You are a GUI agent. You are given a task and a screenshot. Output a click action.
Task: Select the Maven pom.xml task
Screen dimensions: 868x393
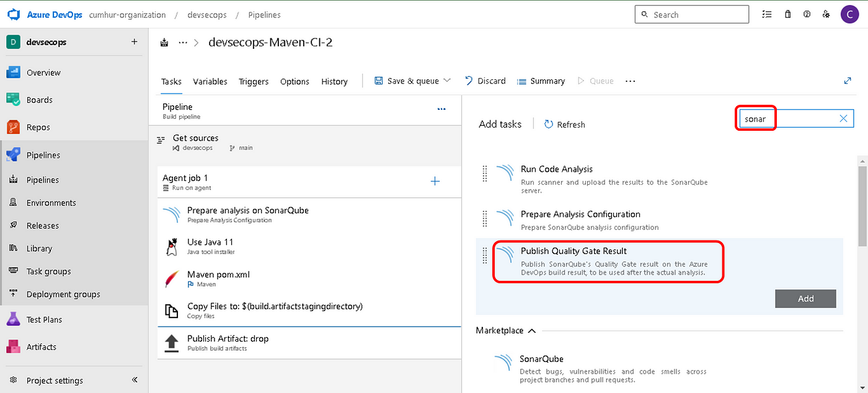pyautogui.click(x=310, y=279)
